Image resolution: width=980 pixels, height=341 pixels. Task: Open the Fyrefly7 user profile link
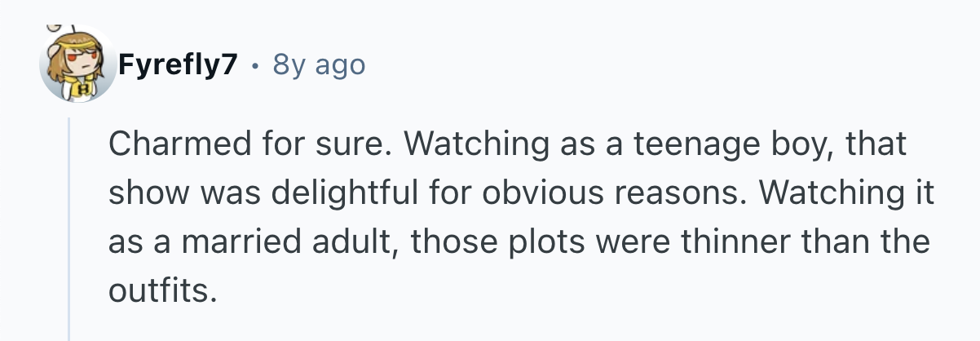pyautogui.click(x=178, y=65)
